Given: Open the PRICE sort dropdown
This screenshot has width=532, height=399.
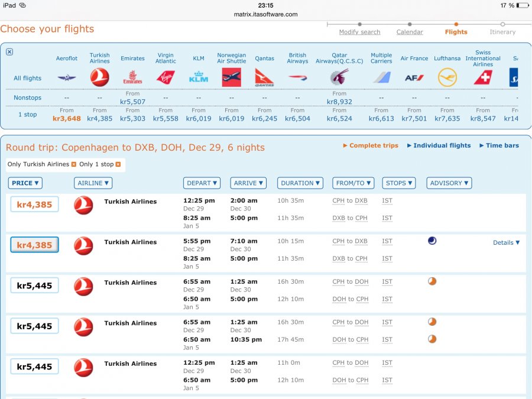Looking at the screenshot, I should click(25, 183).
